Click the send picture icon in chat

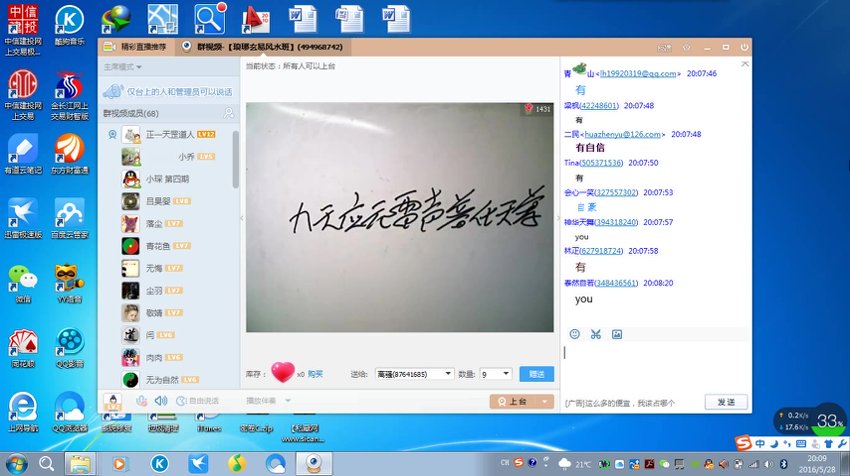(x=617, y=335)
